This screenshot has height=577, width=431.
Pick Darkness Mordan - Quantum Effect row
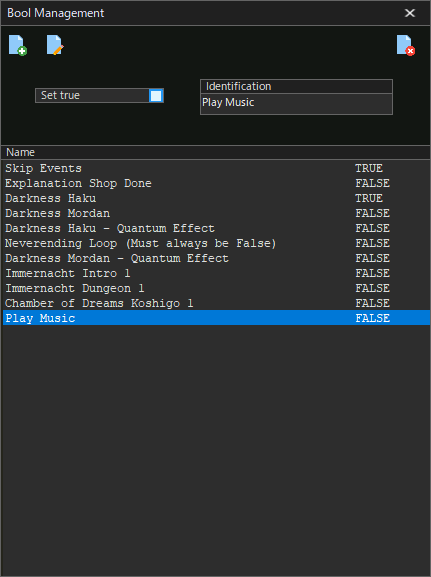click(x=216, y=258)
